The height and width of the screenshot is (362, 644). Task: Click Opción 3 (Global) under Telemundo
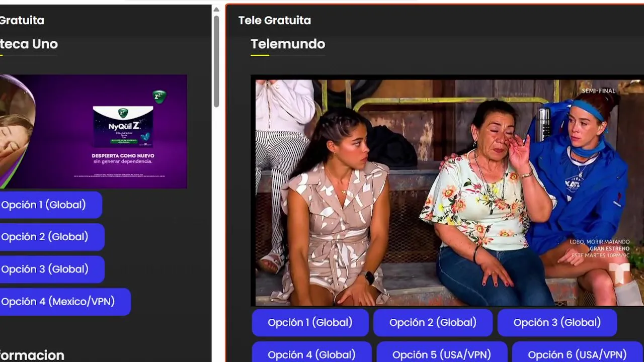coord(557,322)
